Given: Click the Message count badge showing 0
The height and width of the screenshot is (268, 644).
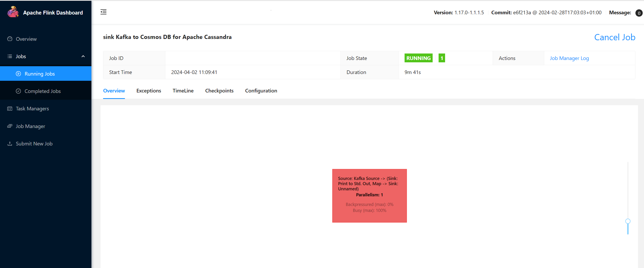Looking at the screenshot, I should (x=639, y=13).
